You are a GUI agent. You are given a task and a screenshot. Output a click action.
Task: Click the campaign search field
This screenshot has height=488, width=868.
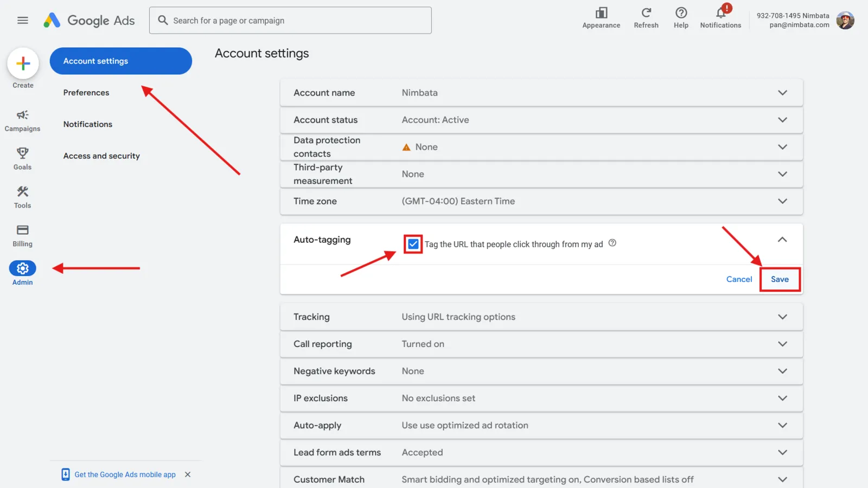[x=290, y=21]
